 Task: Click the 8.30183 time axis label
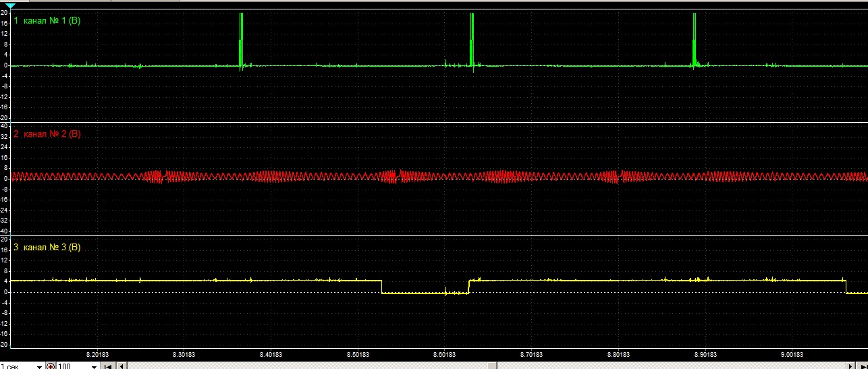(x=184, y=353)
